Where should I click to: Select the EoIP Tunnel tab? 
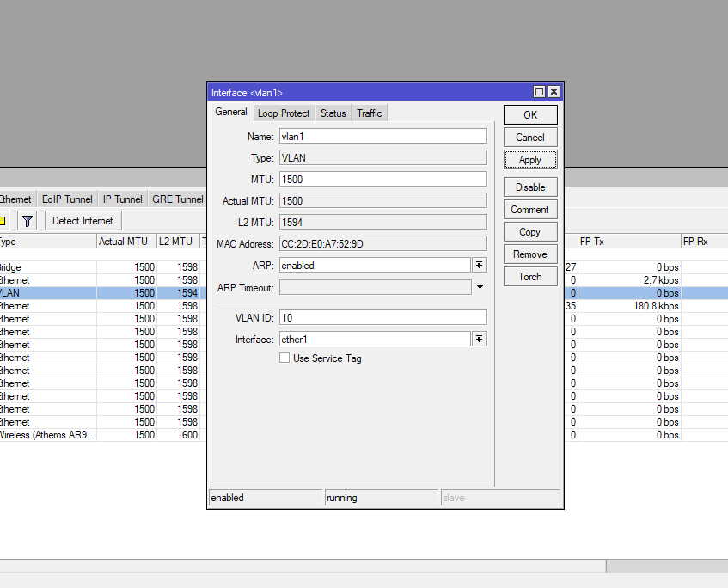coord(67,199)
